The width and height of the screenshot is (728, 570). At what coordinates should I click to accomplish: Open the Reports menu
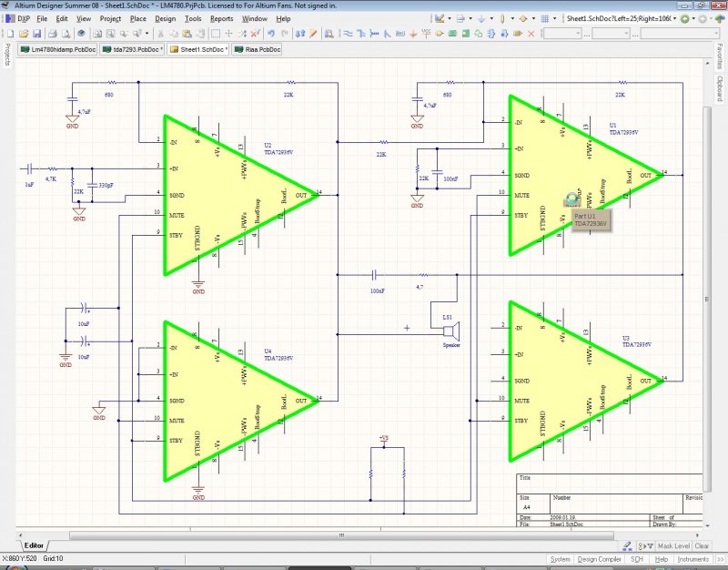(221, 19)
